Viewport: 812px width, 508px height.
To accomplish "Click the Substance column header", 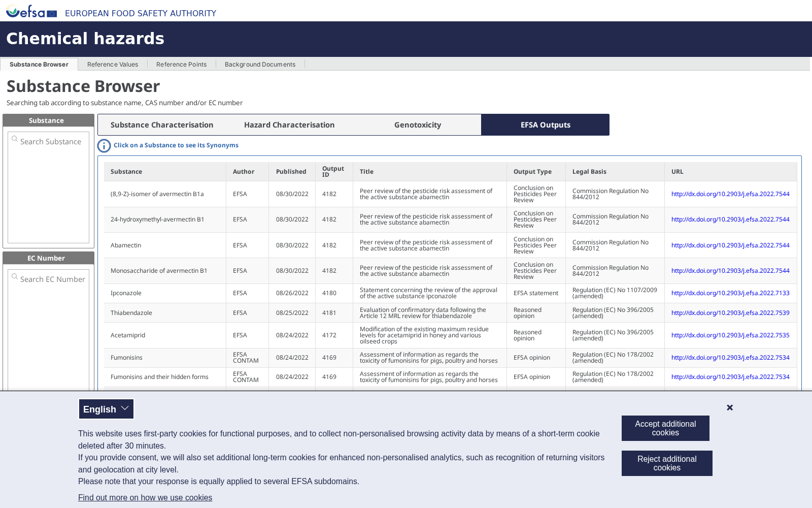I will [165, 172].
